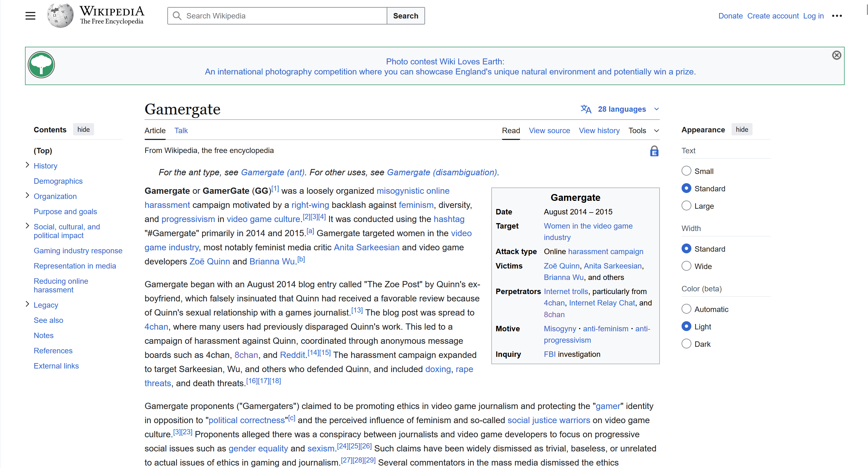
Task: Open the View source tab
Action: [549, 131]
